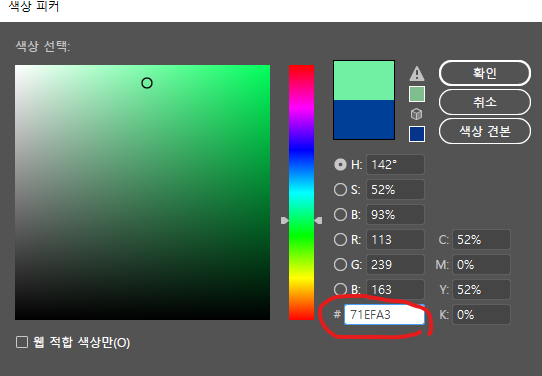The image size is (542, 376).
Task: Click the left hue slider arrow handle
Action: pos(284,220)
